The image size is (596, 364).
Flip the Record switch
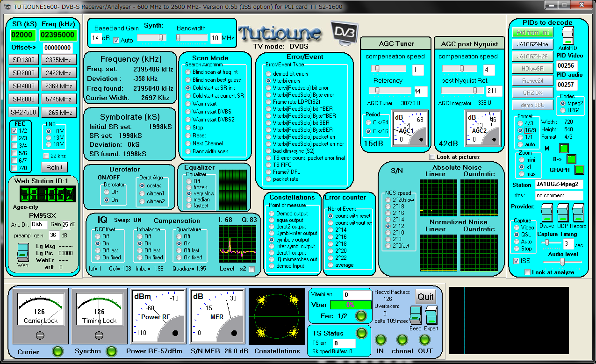pos(578,213)
